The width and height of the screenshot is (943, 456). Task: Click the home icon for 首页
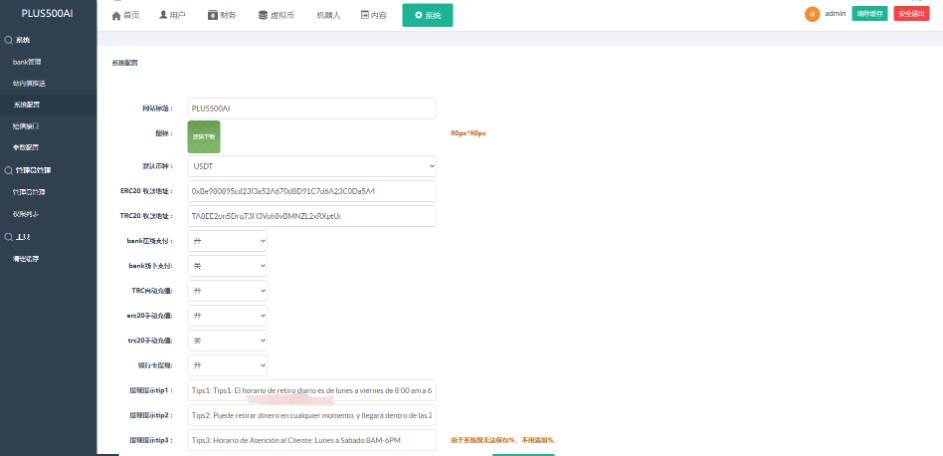coord(116,16)
